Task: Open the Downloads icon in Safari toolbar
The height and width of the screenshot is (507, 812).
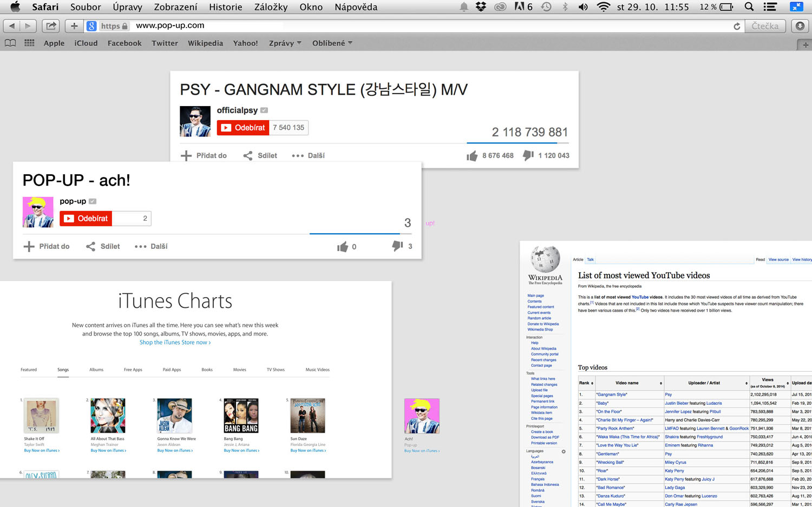Action: pos(800,26)
